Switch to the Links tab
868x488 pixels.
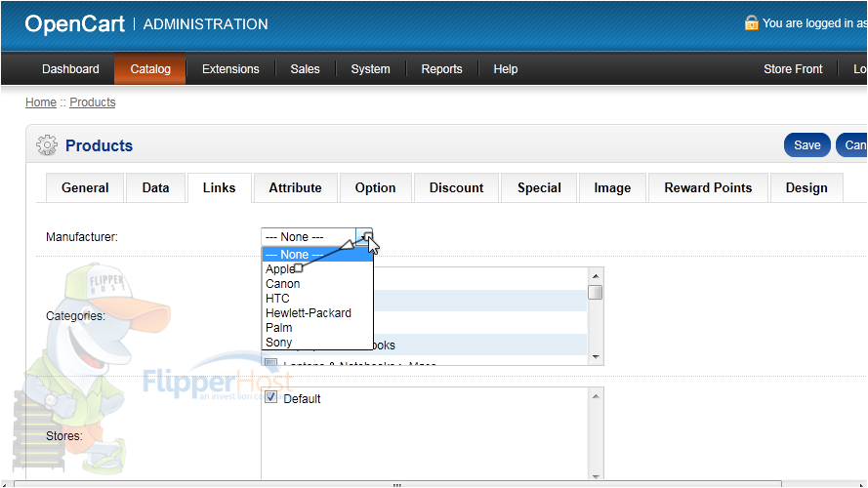(220, 188)
